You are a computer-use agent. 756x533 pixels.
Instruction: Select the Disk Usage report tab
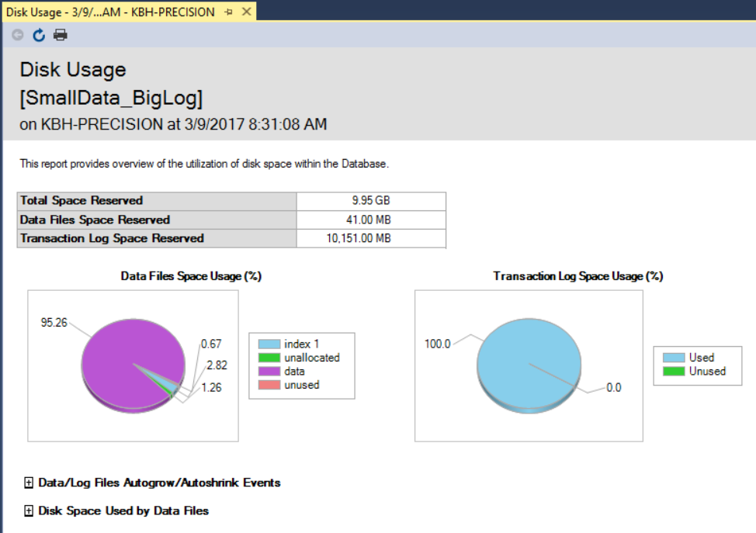click(109, 12)
